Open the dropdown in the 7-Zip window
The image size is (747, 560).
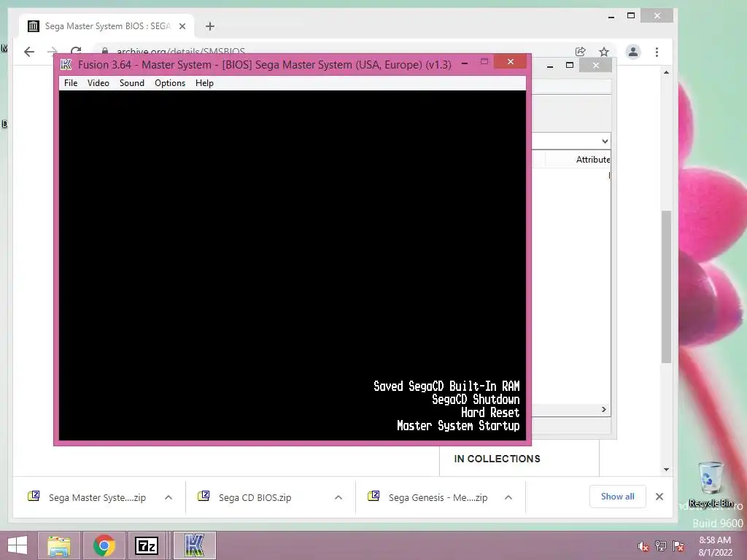pyautogui.click(x=605, y=141)
